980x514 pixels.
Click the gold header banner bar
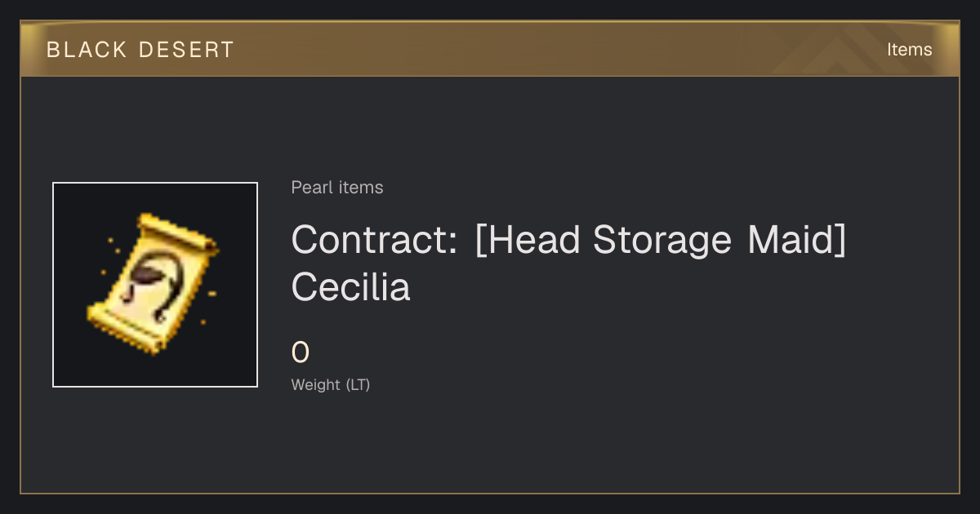(x=490, y=49)
